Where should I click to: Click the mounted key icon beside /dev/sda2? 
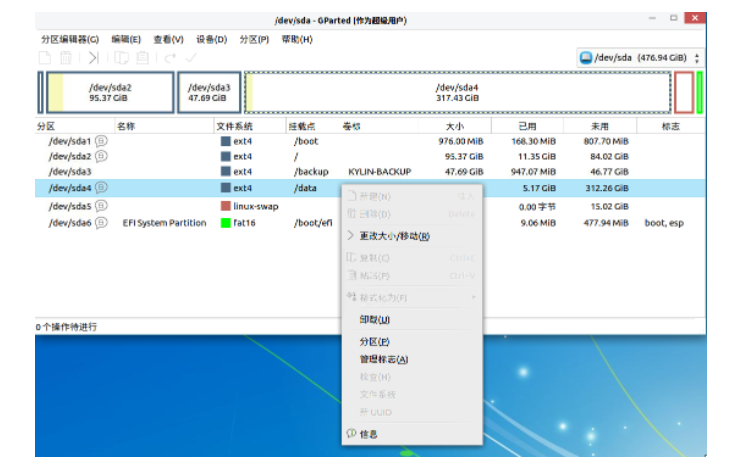pyautogui.click(x=101, y=156)
